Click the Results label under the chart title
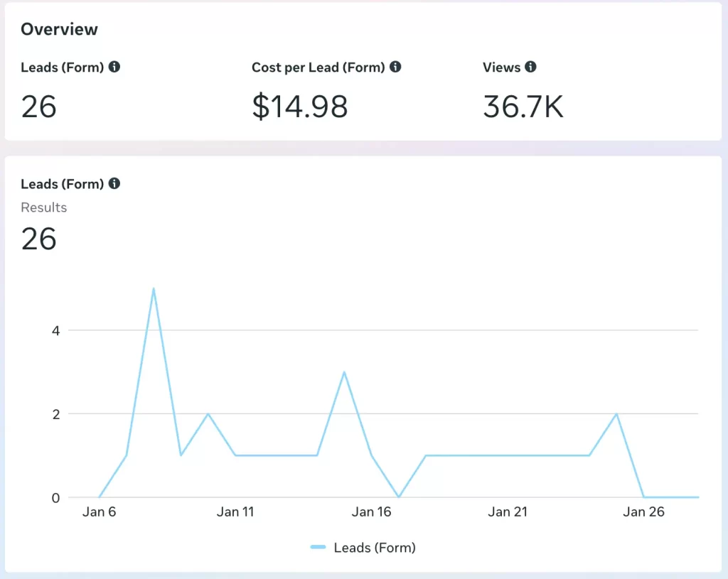This screenshot has width=728, height=579. click(44, 207)
